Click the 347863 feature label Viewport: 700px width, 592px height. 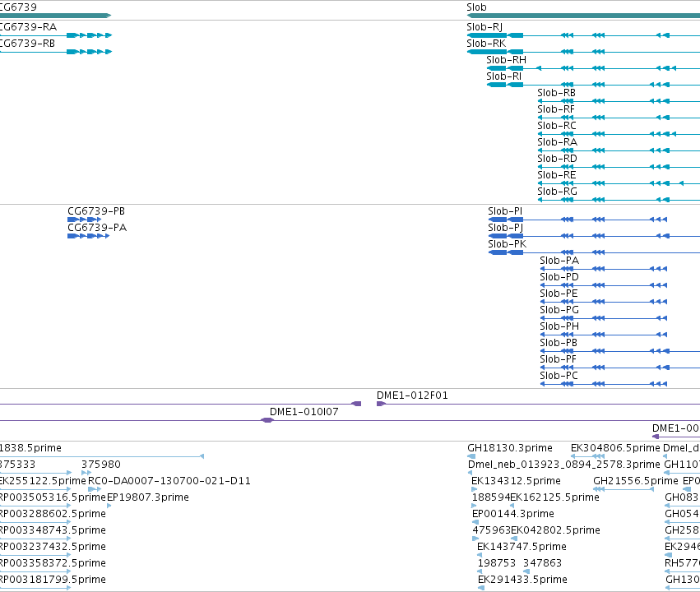click(542, 563)
